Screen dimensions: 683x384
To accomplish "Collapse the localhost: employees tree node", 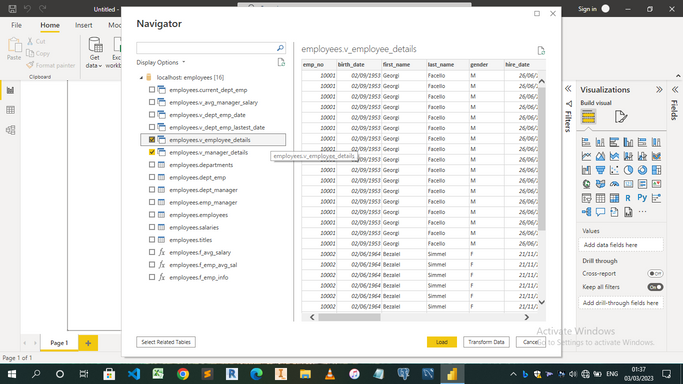I will [141, 77].
